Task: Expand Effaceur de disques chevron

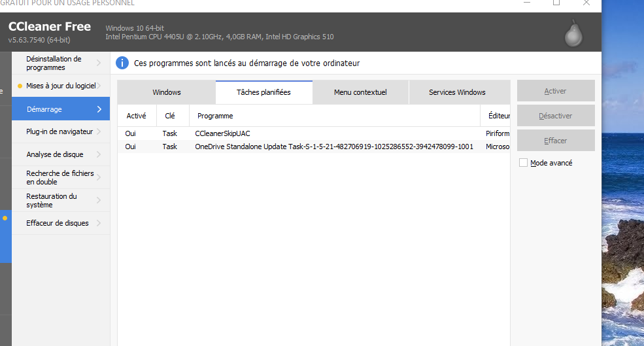Action: click(x=99, y=223)
